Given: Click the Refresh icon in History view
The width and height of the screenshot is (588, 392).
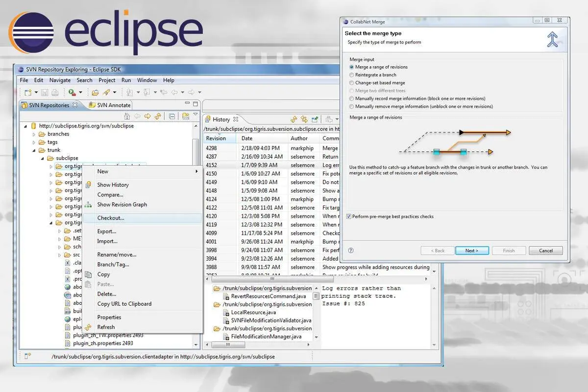Looking at the screenshot, I should point(294,119).
